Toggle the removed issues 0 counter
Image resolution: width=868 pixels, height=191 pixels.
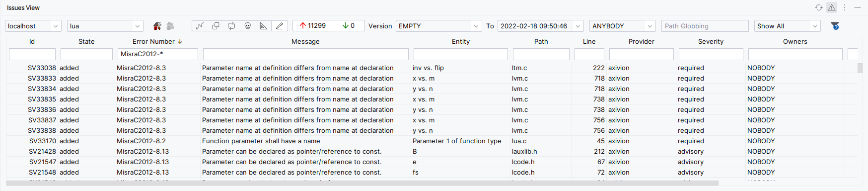pos(348,26)
